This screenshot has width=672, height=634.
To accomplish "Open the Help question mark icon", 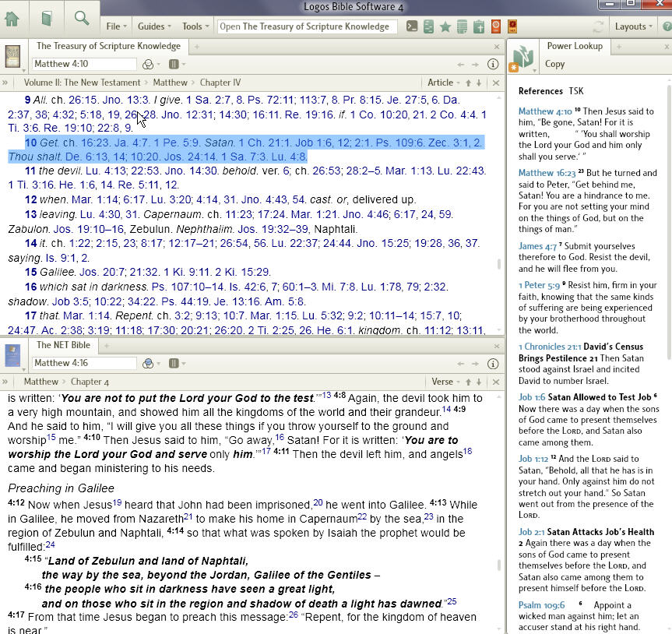I will click(667, 26).
